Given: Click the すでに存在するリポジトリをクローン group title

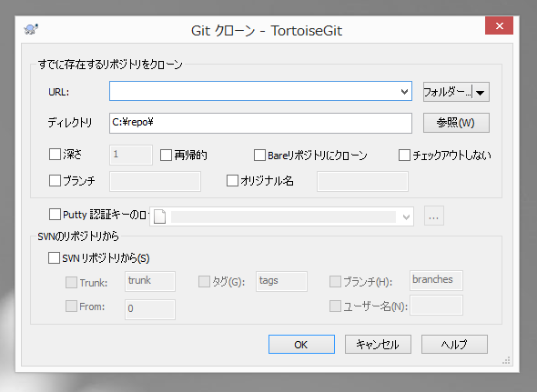Looking at the screenshot, I should click(110, 65).
